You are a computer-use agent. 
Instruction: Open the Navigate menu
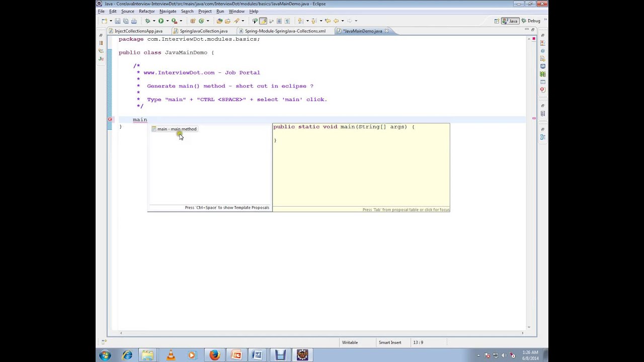[x=168, y=11]
